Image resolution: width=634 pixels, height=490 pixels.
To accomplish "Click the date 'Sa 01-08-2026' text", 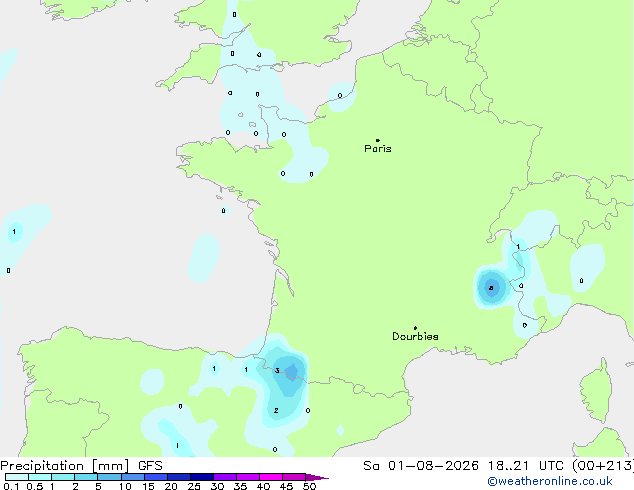I will (x=421, y=466).
